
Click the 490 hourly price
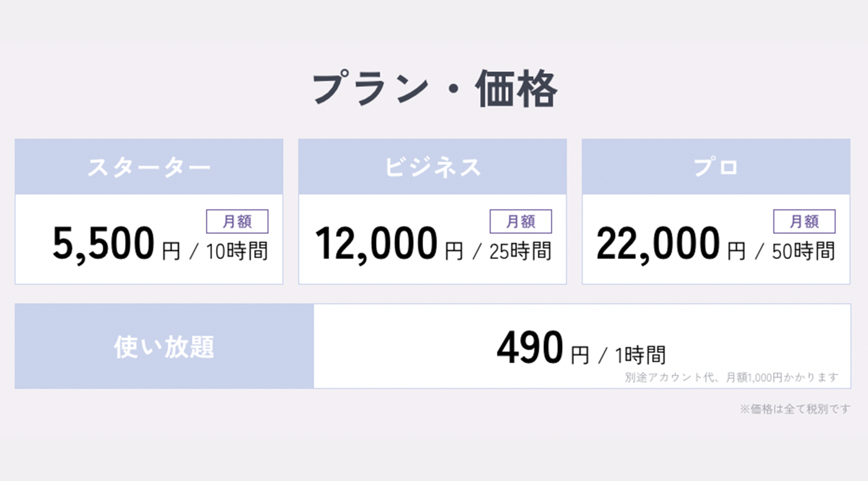coord(530,347)
